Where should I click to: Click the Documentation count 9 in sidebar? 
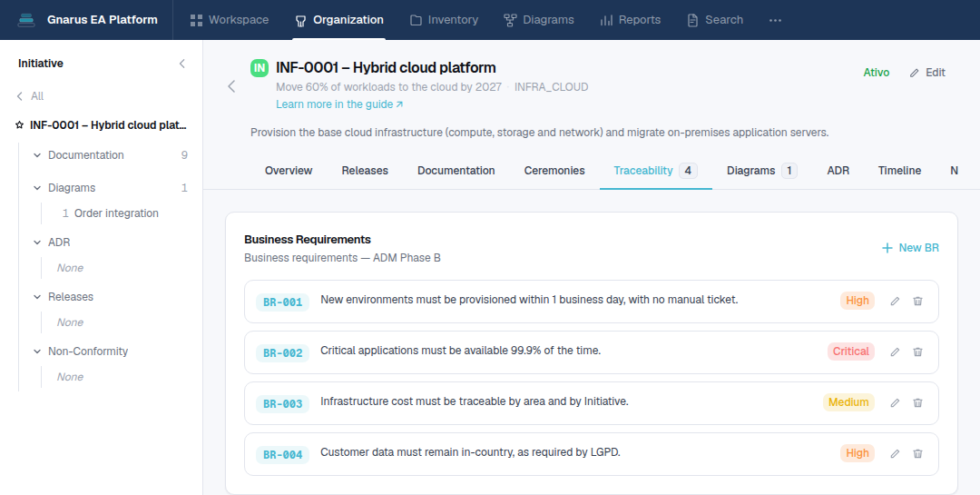tap(184, 155)
